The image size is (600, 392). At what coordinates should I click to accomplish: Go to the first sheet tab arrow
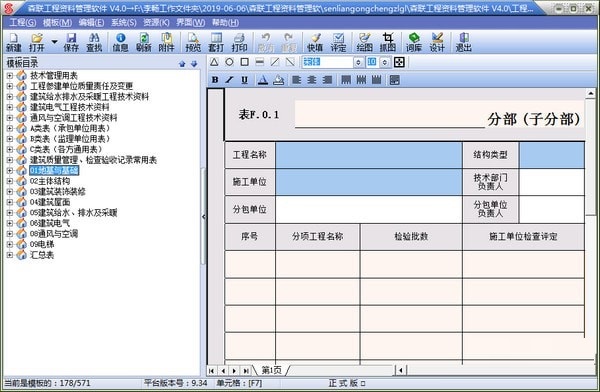211,371
